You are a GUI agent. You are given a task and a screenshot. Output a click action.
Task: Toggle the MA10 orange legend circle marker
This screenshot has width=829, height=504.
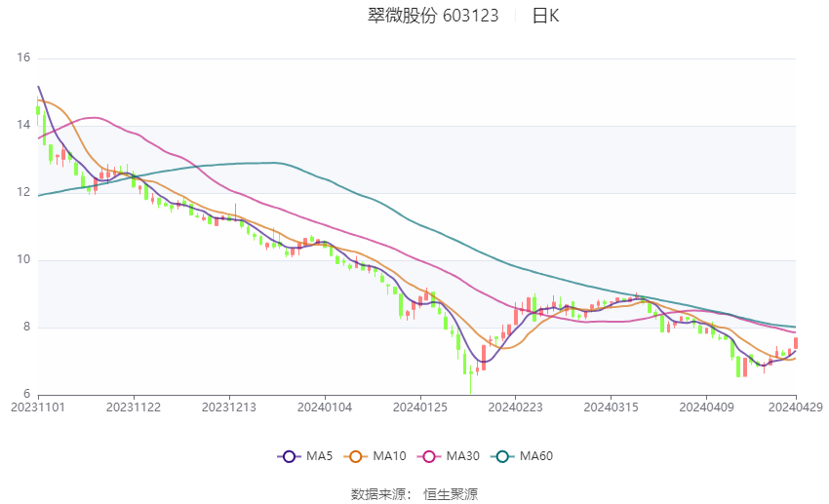[x=355, y=456]
